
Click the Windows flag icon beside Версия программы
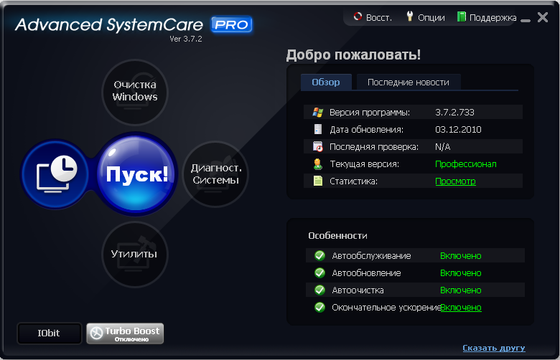pos(318,112)
